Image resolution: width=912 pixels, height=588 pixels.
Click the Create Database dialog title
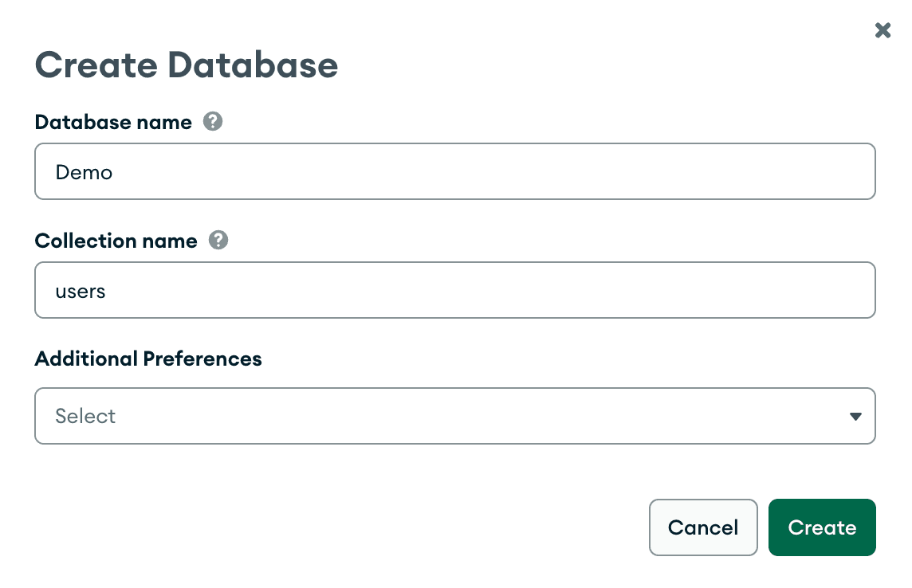tap(186, 65)
